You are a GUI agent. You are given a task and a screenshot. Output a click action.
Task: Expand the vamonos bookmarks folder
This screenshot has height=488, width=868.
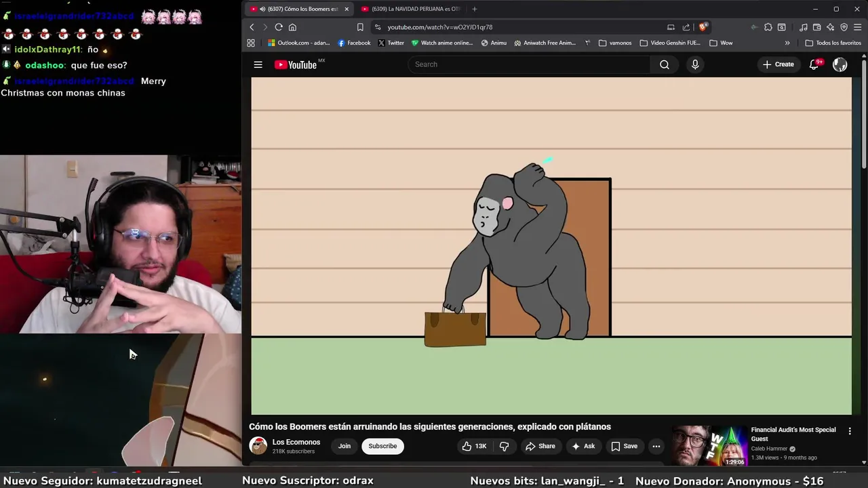[x=615, y=43]
